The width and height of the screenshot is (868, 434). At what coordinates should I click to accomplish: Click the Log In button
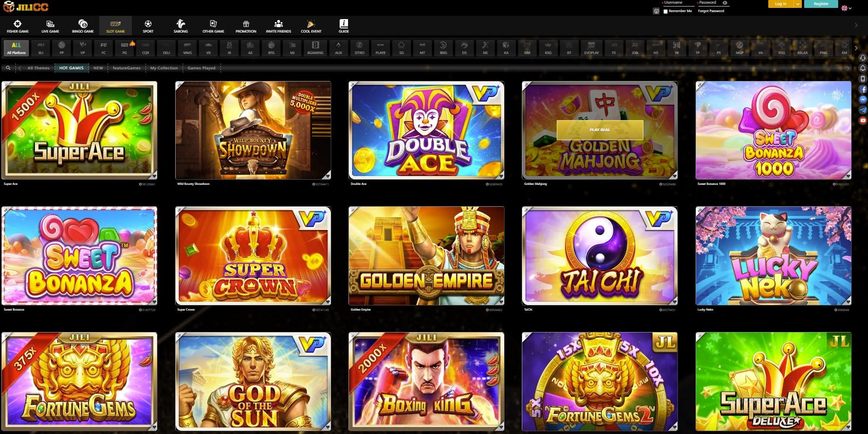click(781, 4)
